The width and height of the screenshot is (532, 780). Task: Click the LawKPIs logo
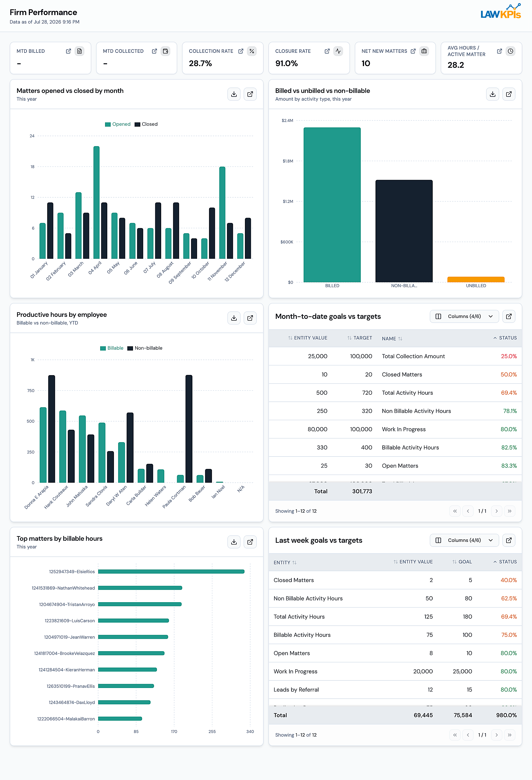(x=501, y=11)
